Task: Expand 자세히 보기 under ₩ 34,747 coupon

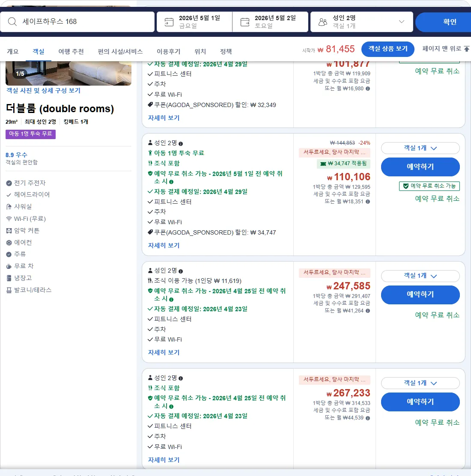Action: [x=164, y=245]
